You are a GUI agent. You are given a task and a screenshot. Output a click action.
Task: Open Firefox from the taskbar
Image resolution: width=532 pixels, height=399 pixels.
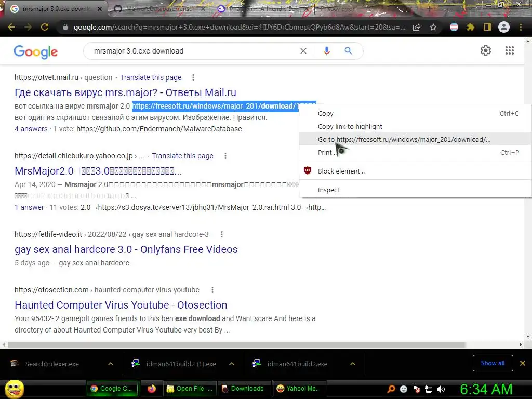click(x=152, y=389)
